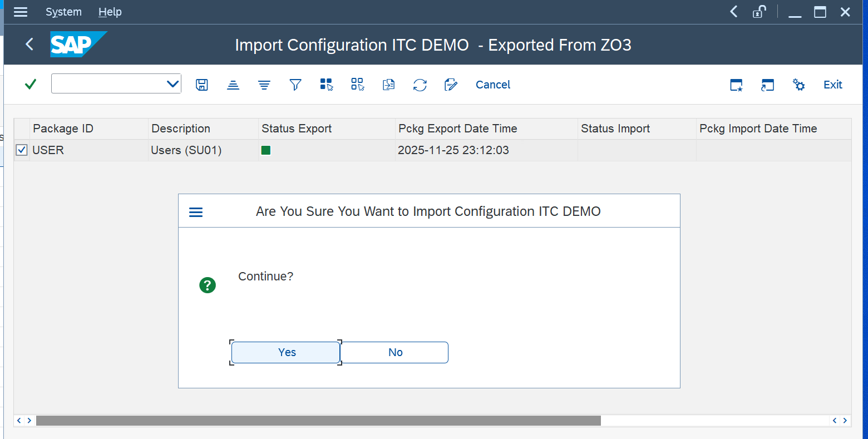
Task: Click the customize settings gears icon
Action: (x=798, y=85)
